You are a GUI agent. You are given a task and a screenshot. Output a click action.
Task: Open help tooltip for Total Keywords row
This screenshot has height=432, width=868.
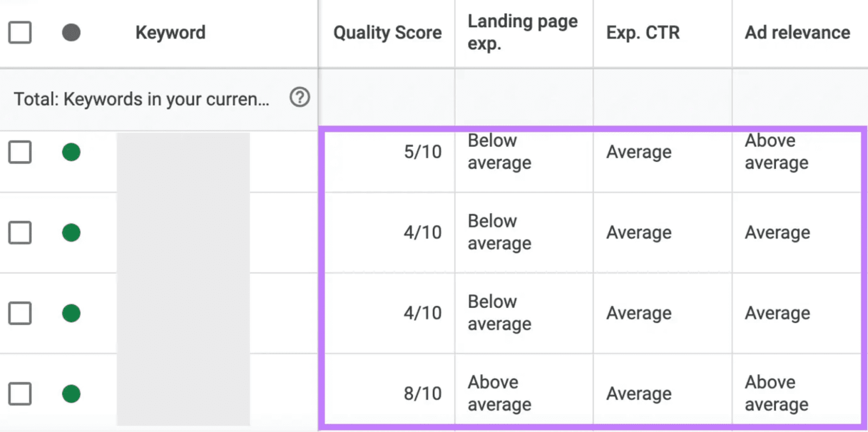click(299, 98)
